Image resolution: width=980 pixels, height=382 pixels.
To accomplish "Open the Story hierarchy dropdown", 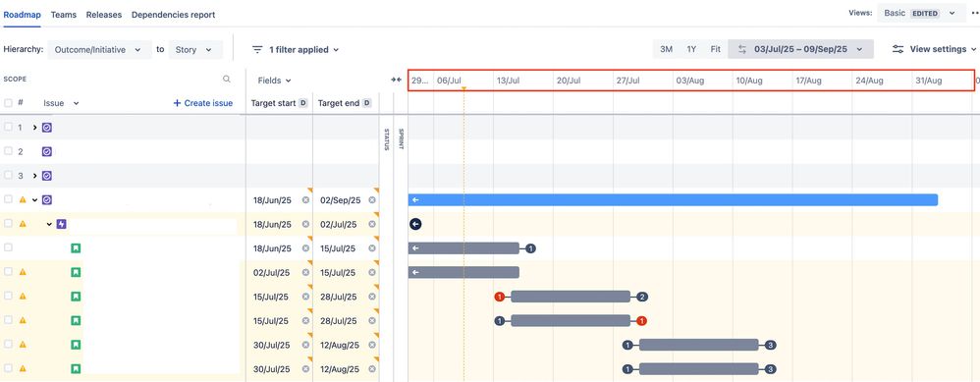I will pyautogui.click(x=195, y=50).
